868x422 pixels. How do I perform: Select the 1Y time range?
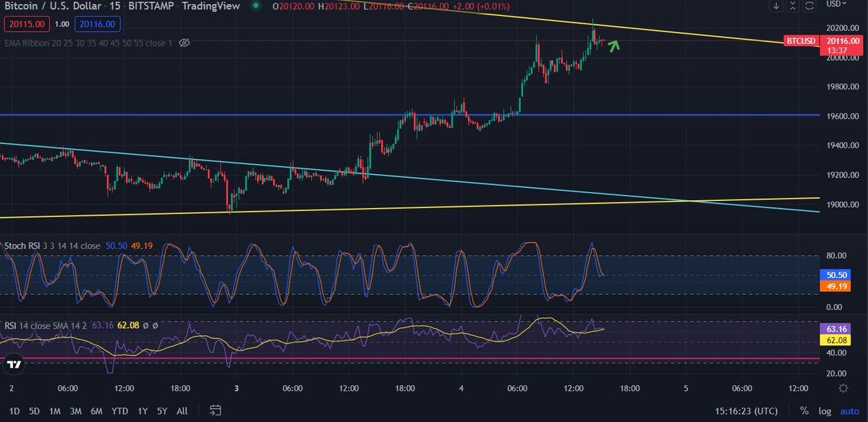click(x=142, y=411)
